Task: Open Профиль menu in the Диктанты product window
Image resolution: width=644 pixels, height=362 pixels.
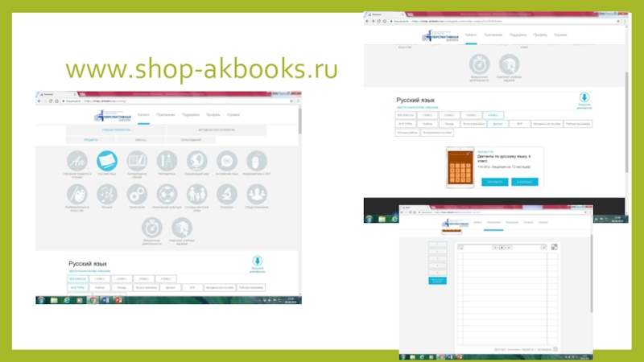Action: tap(540, 35)
